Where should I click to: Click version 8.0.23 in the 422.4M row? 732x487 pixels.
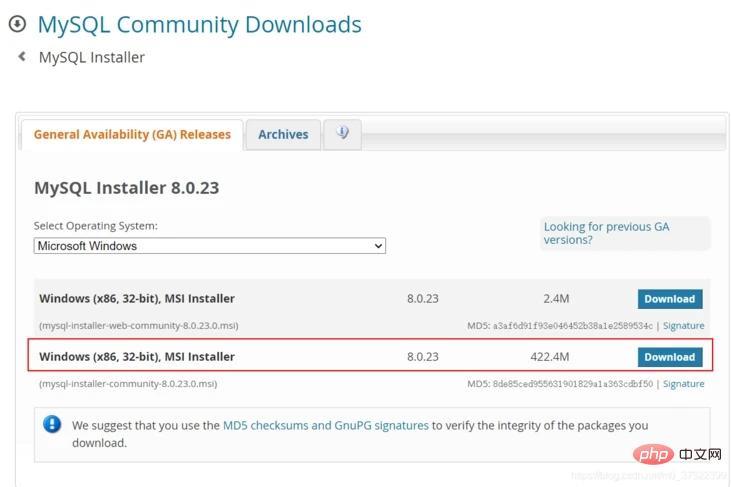tap(422, 357)
